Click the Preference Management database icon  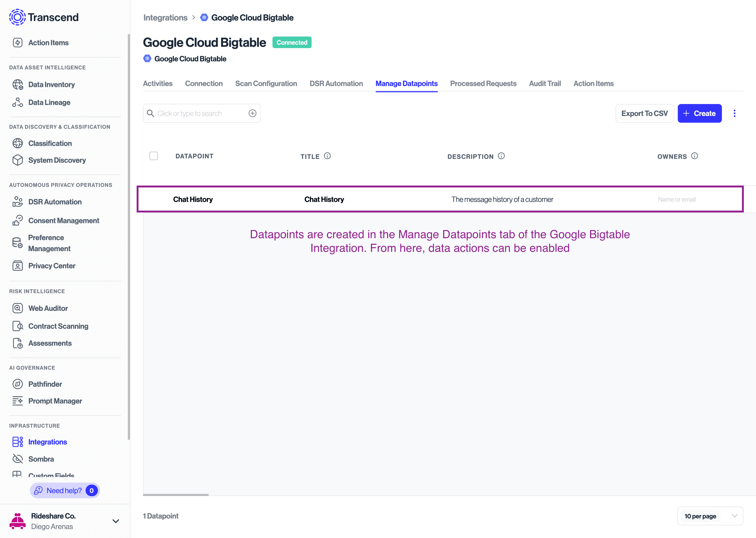point(18,243)
